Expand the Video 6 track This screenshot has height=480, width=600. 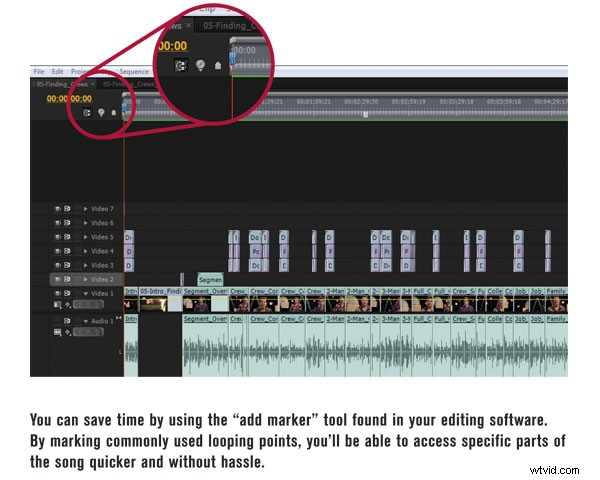(86, 223)
